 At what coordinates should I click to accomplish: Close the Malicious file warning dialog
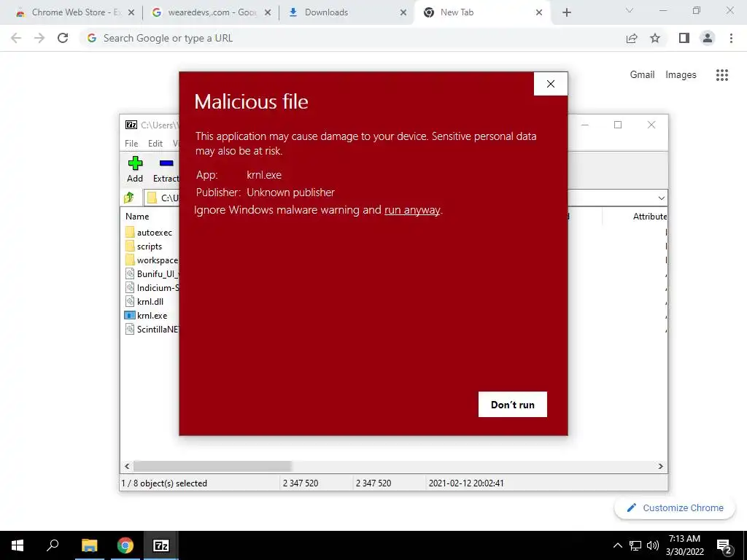click(551, 84)
